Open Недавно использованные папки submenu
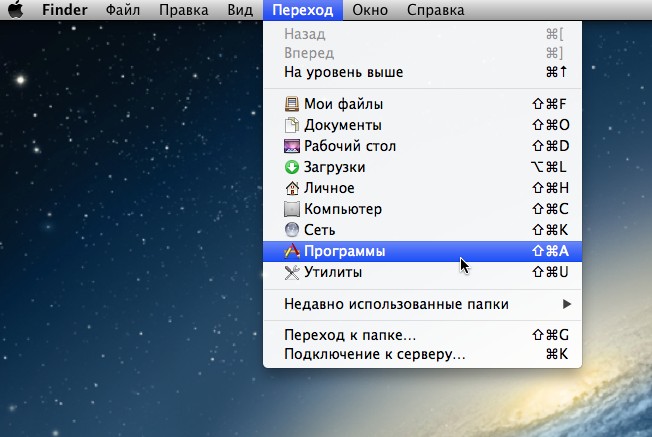 coord(422,304)
